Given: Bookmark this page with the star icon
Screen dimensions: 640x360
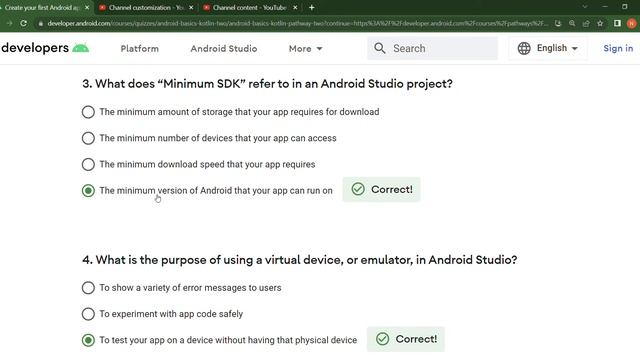Looking at the screenshot, I should point(600,23).
